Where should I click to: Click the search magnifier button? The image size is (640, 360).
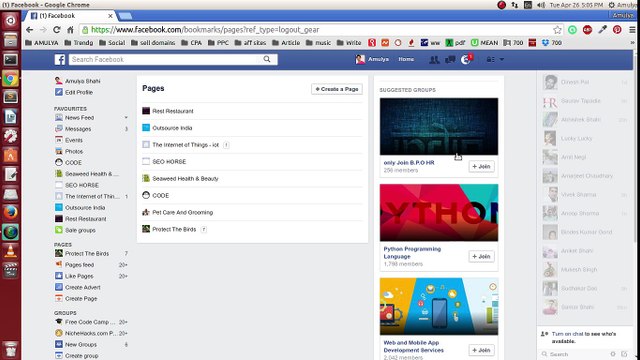[267, 59]
